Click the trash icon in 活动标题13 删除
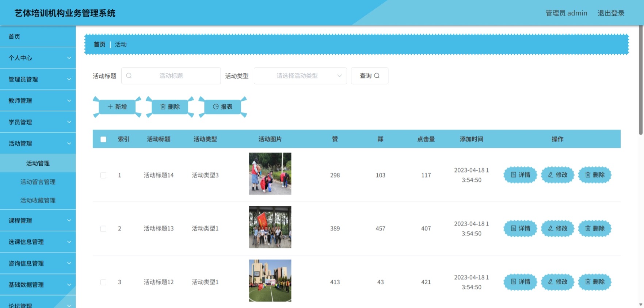This screenshot has height=308, width=644. 588,228
